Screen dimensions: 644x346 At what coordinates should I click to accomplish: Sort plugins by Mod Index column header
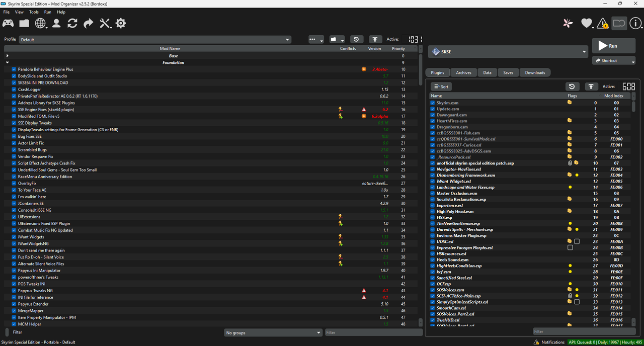tap(613, 96)
